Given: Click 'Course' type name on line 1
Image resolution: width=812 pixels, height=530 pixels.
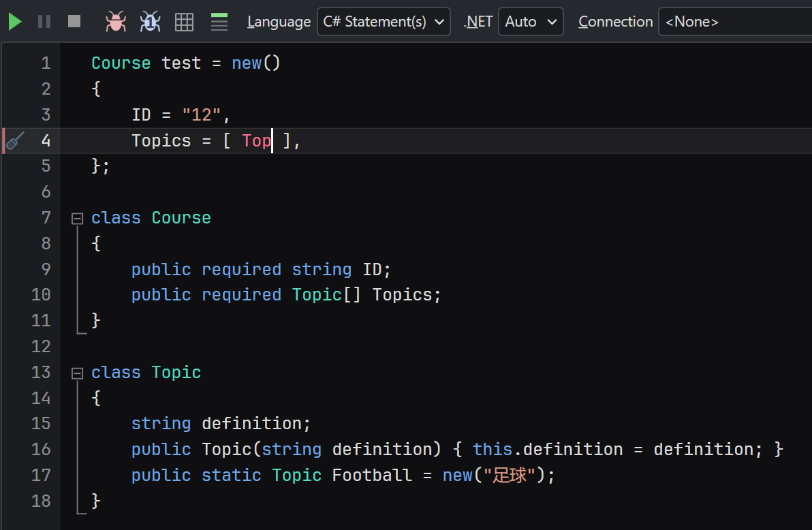Looking at the screenshot, I should [121, 63].
